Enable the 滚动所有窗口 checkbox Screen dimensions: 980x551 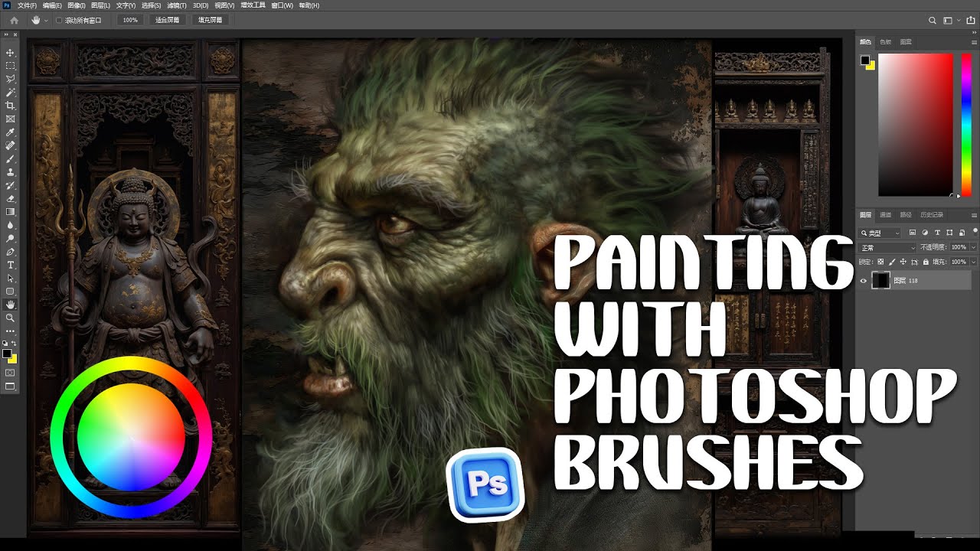[x=60, y=20]
